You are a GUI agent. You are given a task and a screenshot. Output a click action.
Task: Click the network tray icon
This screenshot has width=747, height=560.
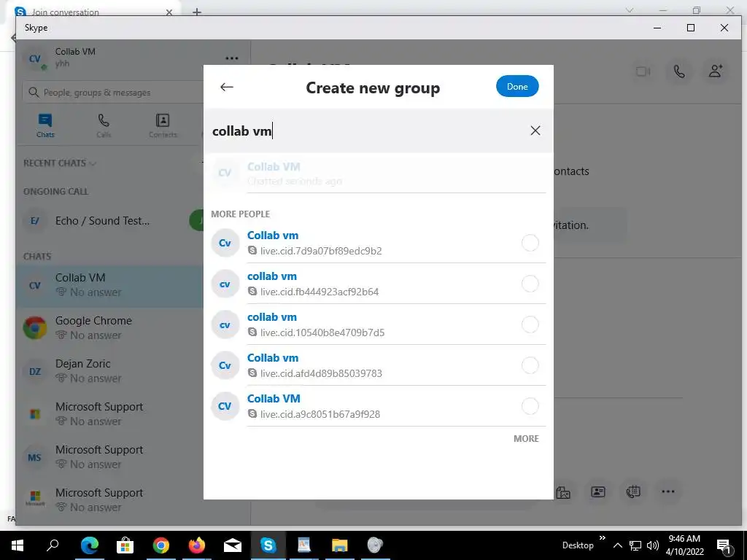635,545
